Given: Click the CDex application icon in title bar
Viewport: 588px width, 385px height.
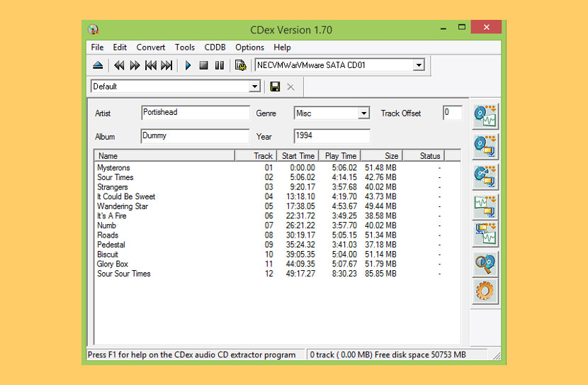Looking at the screenshot, I should click(94, 29).
